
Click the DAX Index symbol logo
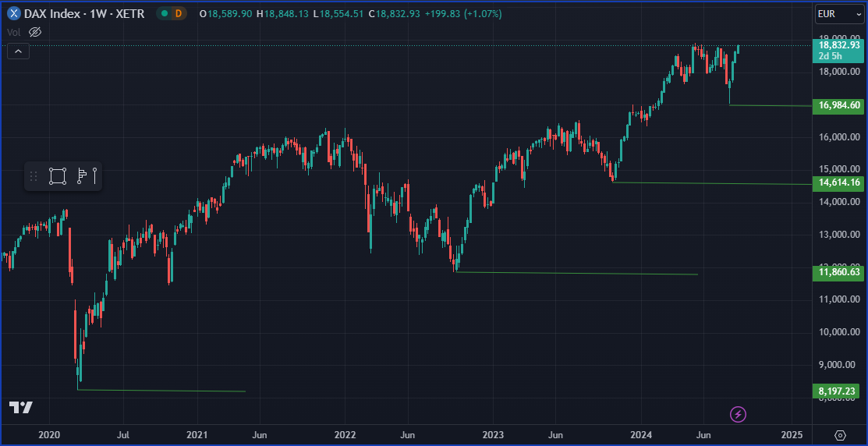14,14
